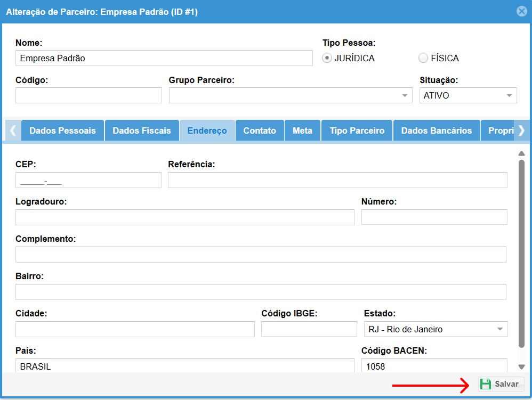The image size is (532, 400).
Task: Select the JURÍDICA radio button
Action: coord(327,58)
